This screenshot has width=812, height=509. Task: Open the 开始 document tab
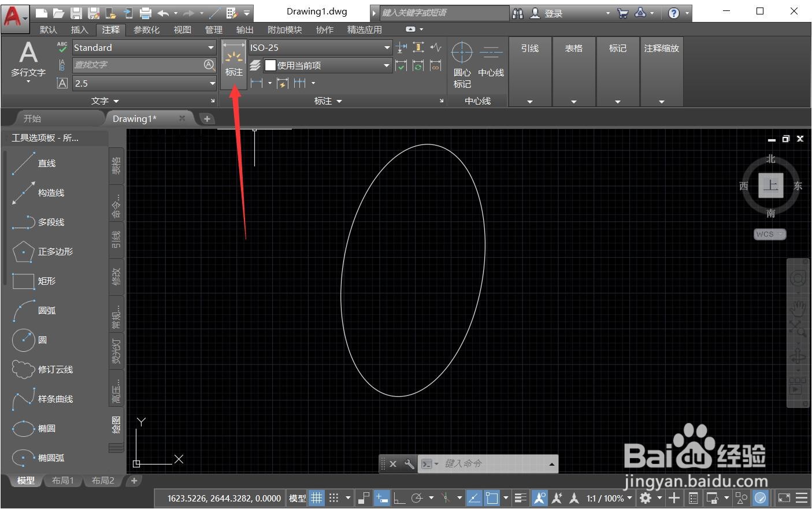[32, 118]
